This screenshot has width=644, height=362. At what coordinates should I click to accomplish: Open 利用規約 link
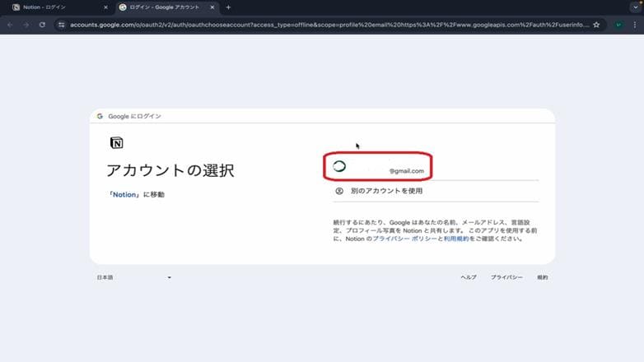(x=456, y=239)
